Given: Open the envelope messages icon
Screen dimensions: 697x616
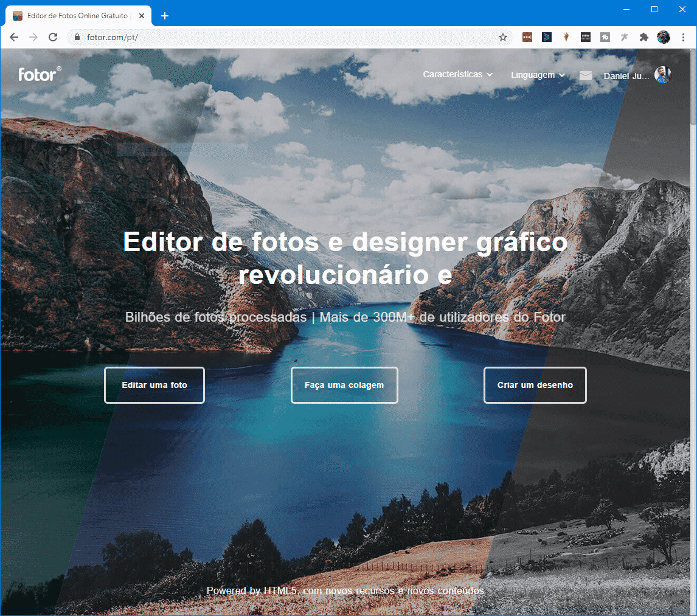Looking at the screenshot, I should [585, 75].
